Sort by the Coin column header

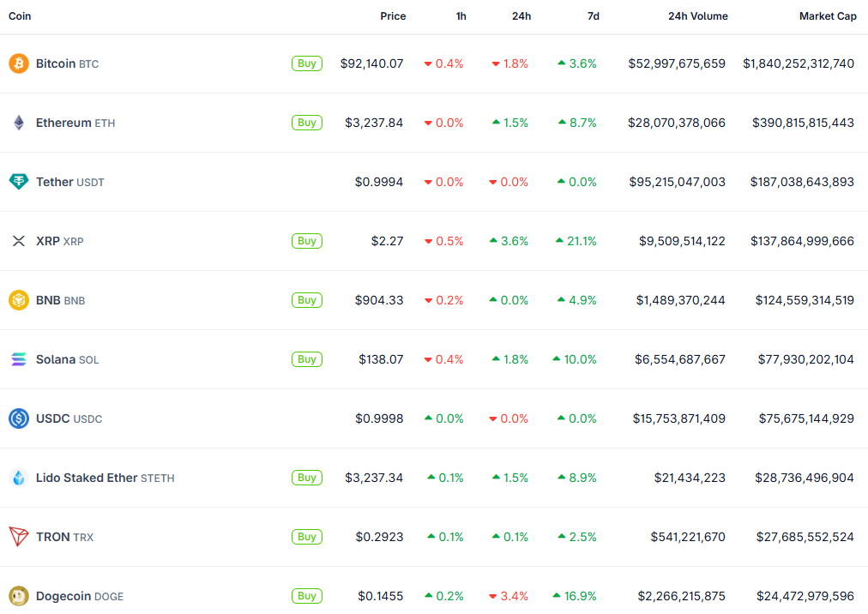(20, 16)
